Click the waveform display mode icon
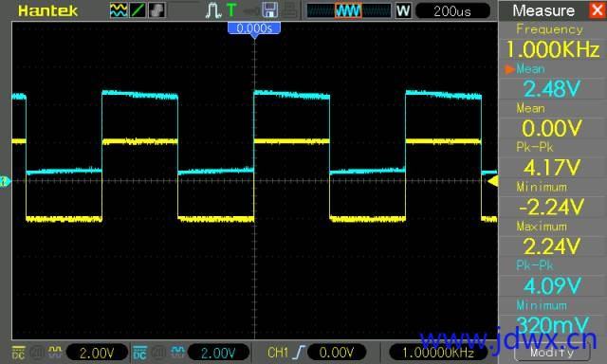The image size is (607, 364). point(119,10)
